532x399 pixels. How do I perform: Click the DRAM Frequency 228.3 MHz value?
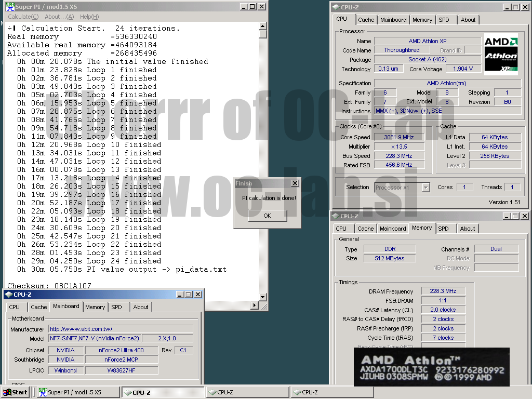point(443,291)
